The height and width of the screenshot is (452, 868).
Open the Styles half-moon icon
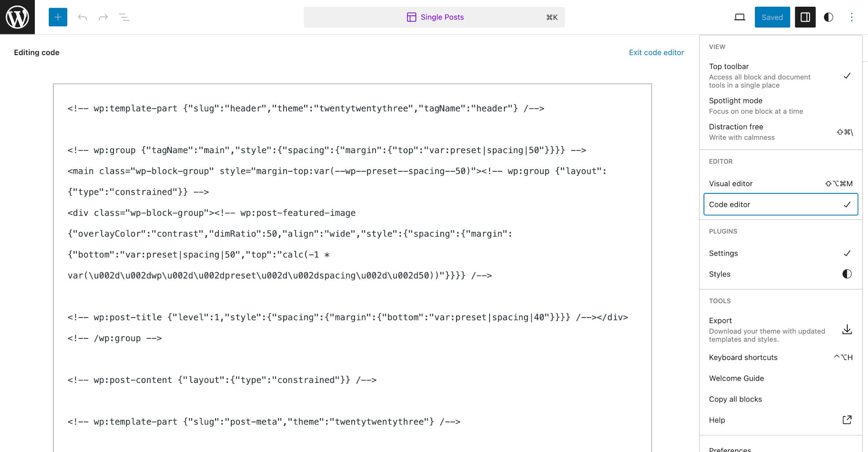pos(828,17)
